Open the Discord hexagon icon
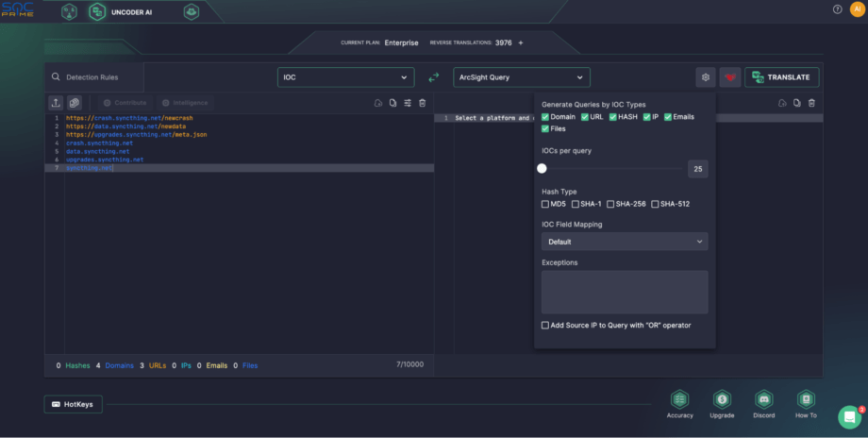The image size is (868, 438). coord(763,399)
